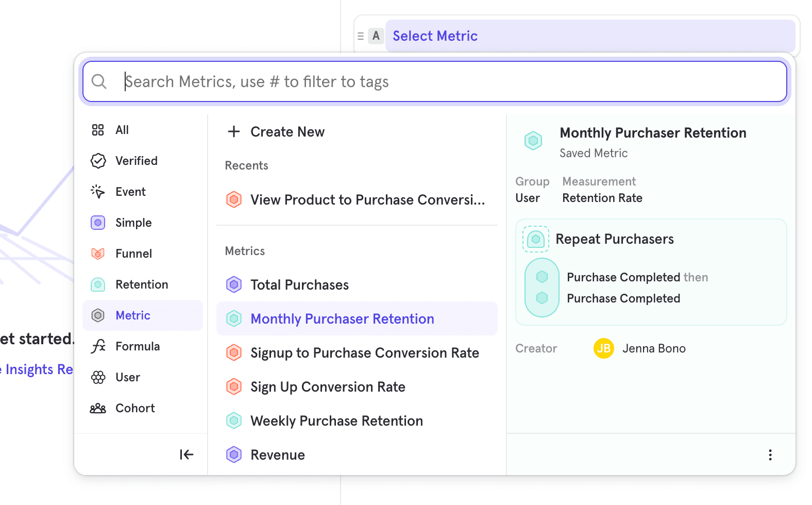Screen dimensions: 812x505
Task: Open the Cohort category
Action: click(135, 408)
